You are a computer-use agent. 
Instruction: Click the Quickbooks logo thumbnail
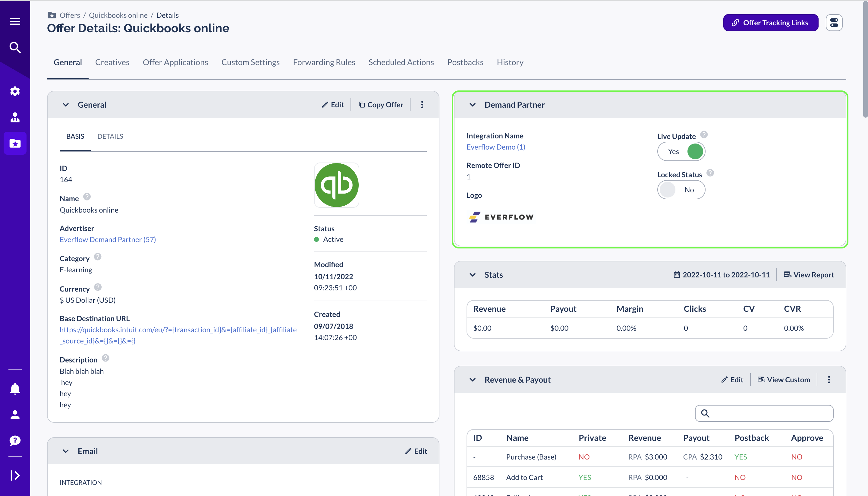[x=336, y=185]
